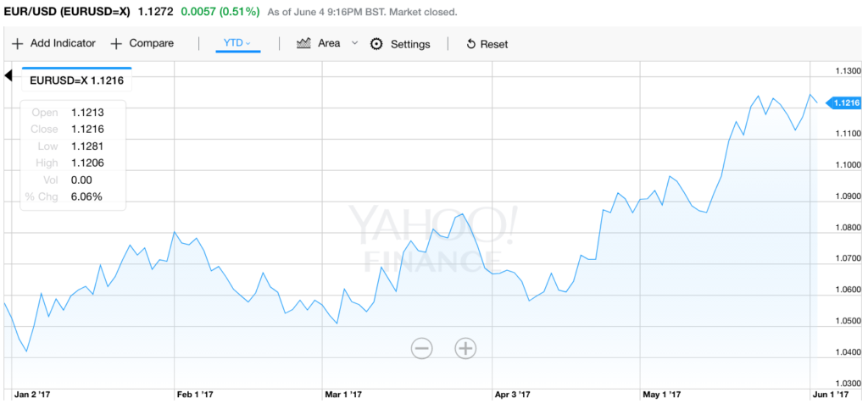Click the green 0.0057 (0.51%) change
The height and width of the screenshot is (409, 868).
(x=220, y=12)
